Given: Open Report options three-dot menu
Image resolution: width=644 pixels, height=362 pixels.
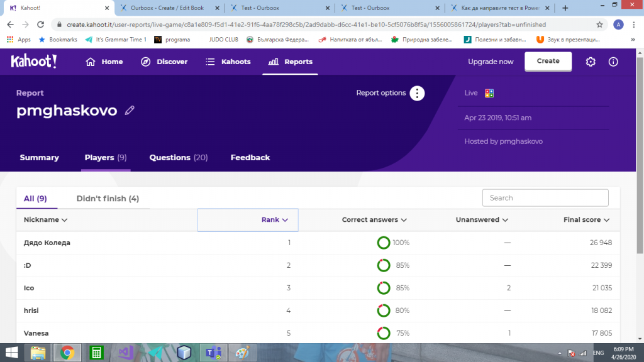Looking at the screenshot, I should pos(417,93).
